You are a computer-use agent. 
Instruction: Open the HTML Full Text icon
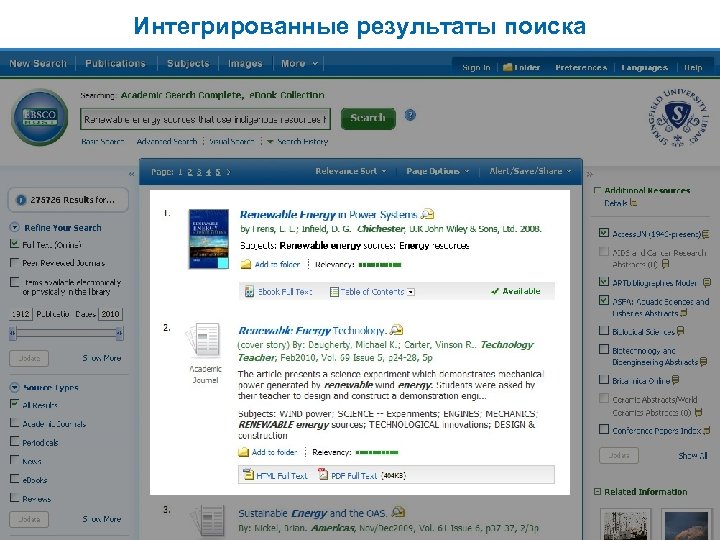point(248,474)
